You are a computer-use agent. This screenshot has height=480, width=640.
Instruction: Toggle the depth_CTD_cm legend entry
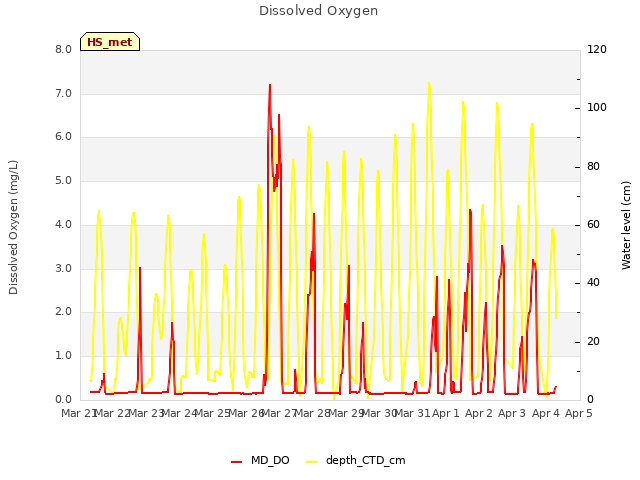pos(356,460)
